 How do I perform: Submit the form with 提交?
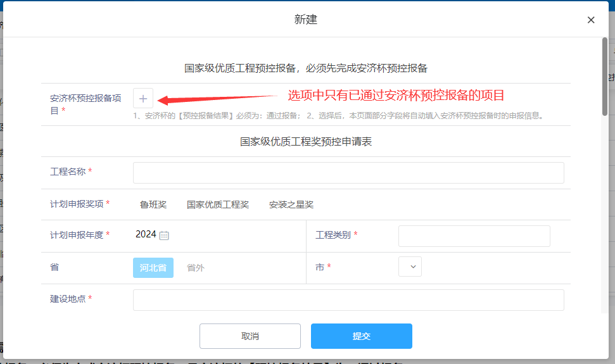pos(361,336)
